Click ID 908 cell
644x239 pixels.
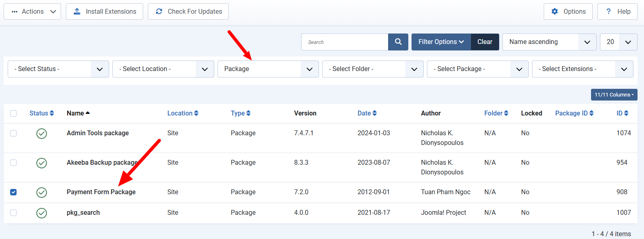(622, 192)
